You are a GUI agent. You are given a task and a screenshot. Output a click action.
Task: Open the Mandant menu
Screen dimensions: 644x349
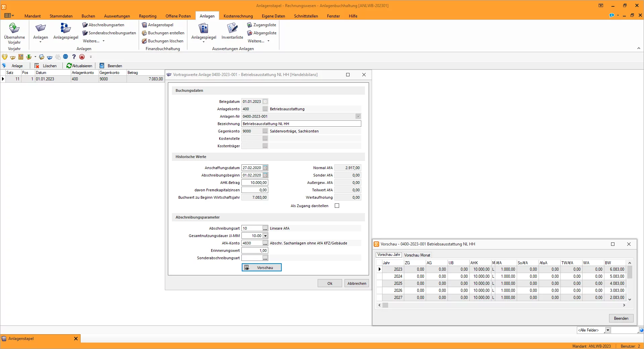pyautogui.click(x=33, y=16)
